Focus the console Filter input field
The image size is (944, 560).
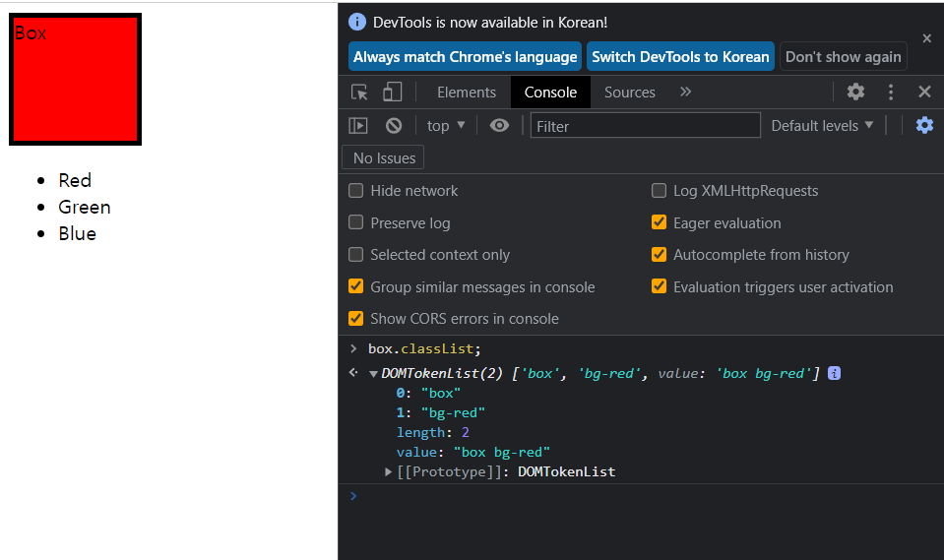645,125
